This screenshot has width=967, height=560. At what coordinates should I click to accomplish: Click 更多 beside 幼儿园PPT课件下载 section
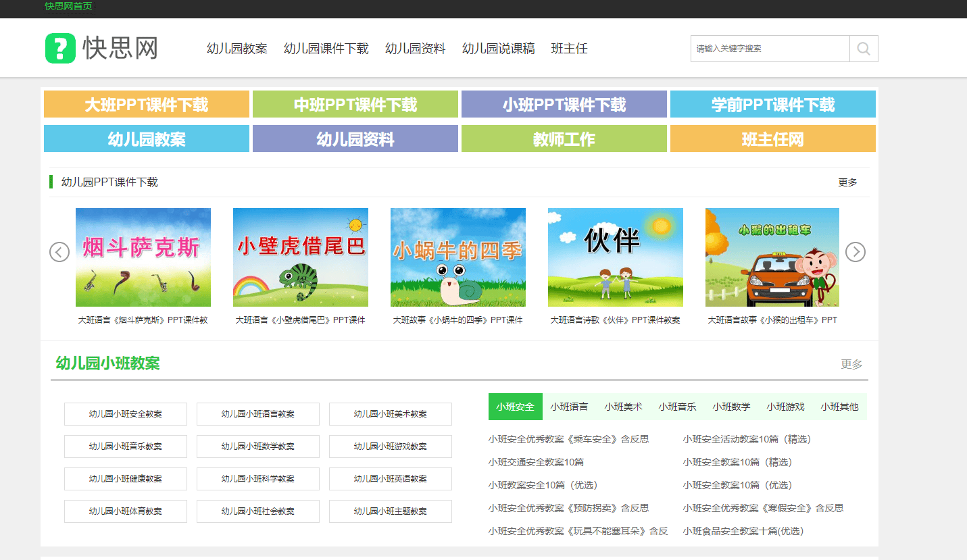(847, 181)
